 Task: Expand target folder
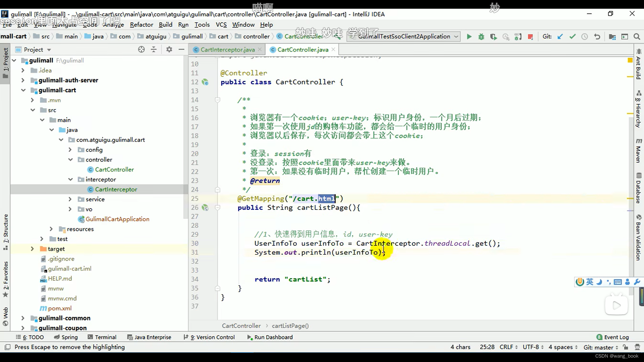pos(32,249)
